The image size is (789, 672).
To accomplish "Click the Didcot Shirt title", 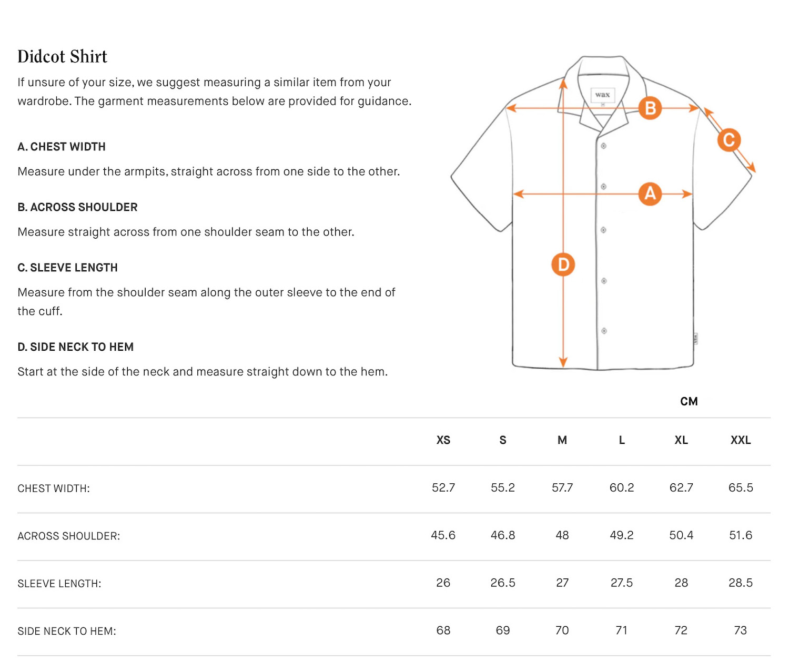I will tap(62, 56).
